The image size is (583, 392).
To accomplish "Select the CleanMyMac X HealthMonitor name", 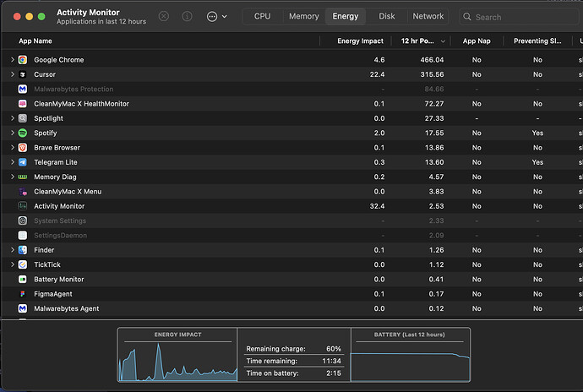I will 81,104.
